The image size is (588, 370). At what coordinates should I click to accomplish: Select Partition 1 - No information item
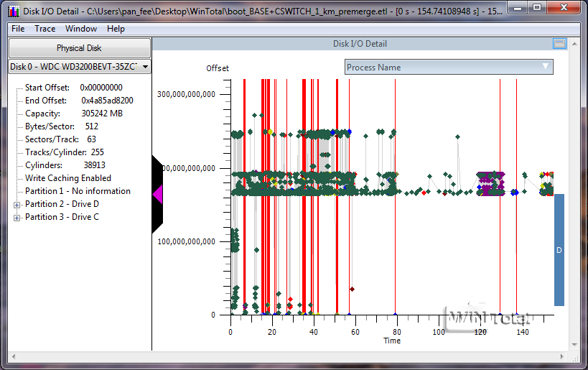pyautogui.click(x=78, y=191)
